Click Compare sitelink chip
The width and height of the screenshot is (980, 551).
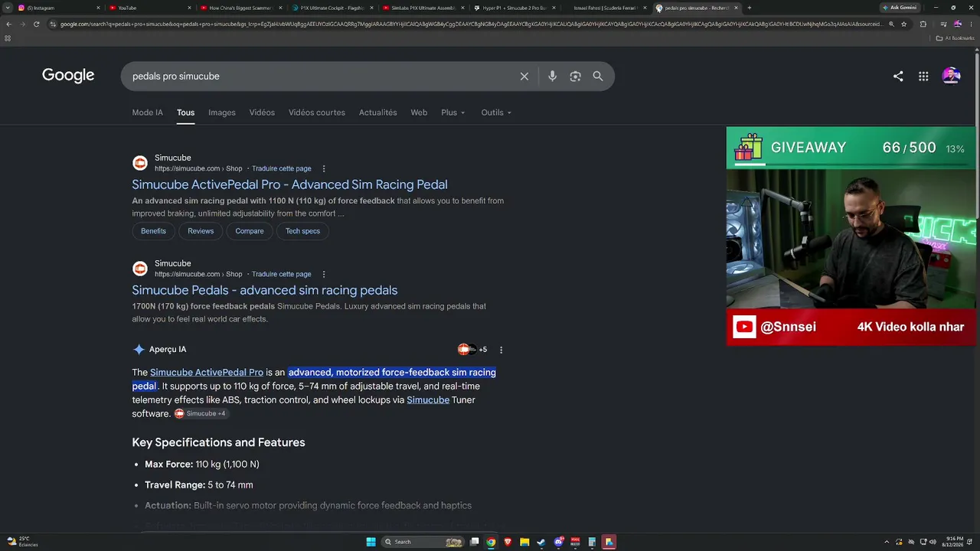pyautogui.click(x=250, y=231)
